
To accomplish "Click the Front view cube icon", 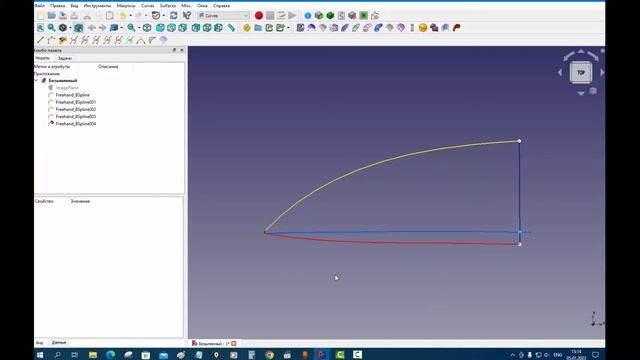I will tap(160, 28).
